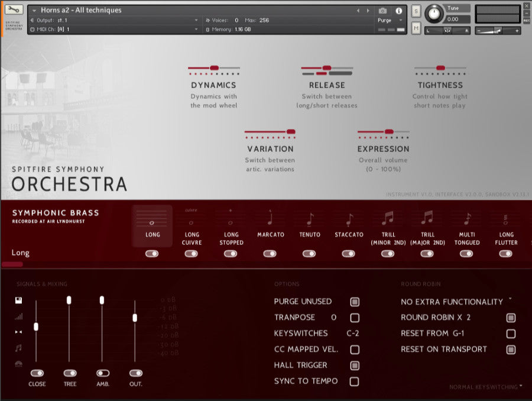532x401 pixels.
Task: Click the camera snapshot icon
Action: [382, 11]
